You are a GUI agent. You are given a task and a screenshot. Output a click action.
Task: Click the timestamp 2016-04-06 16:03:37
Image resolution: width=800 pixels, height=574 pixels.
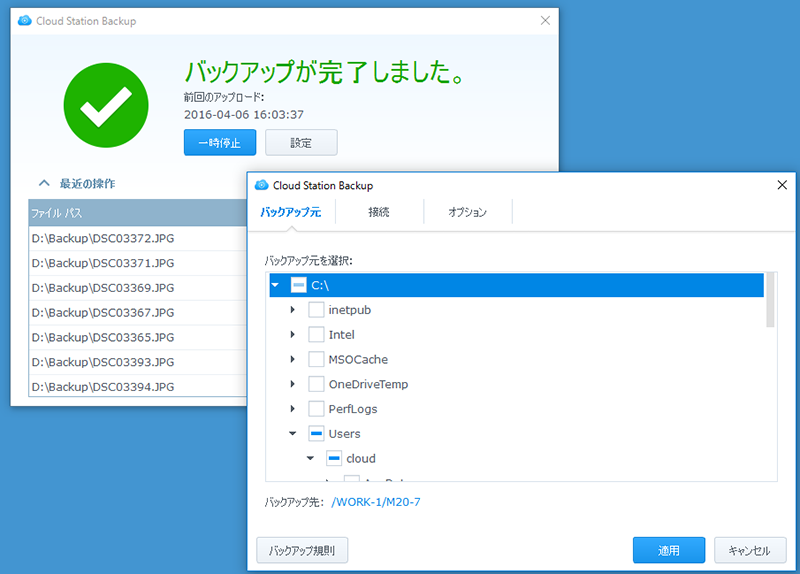click(244, 114)
